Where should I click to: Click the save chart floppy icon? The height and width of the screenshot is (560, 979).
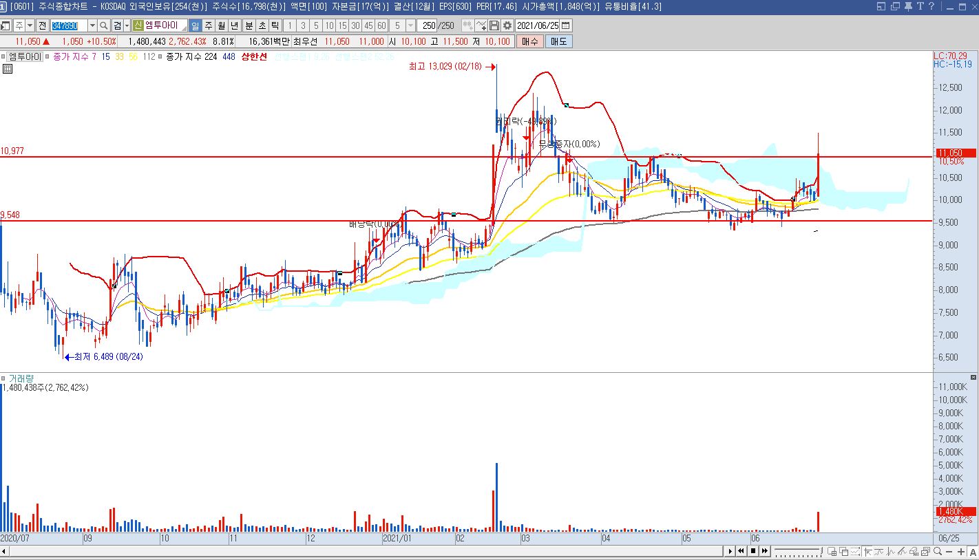(494, 25)
